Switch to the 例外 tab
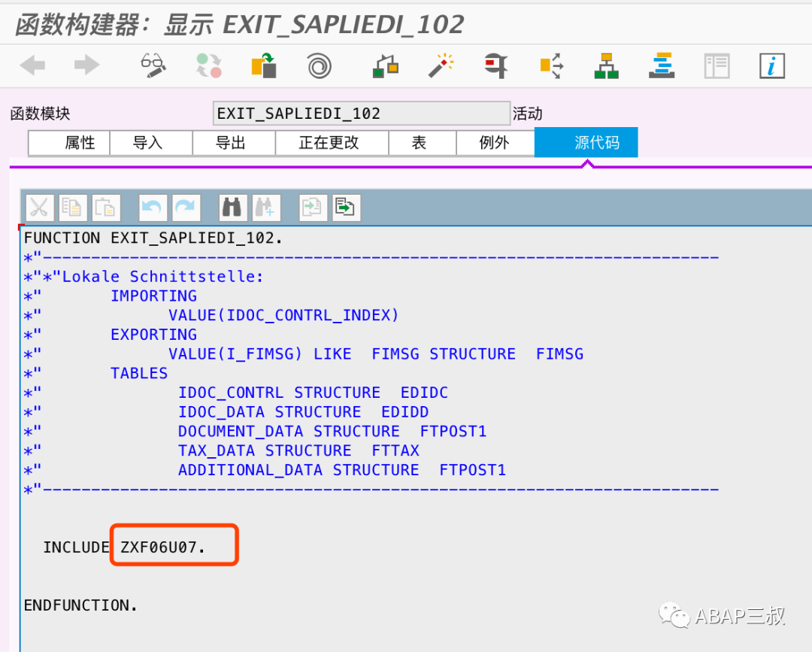The height and width of the screenshot is (652, 812). coord(495,143)
